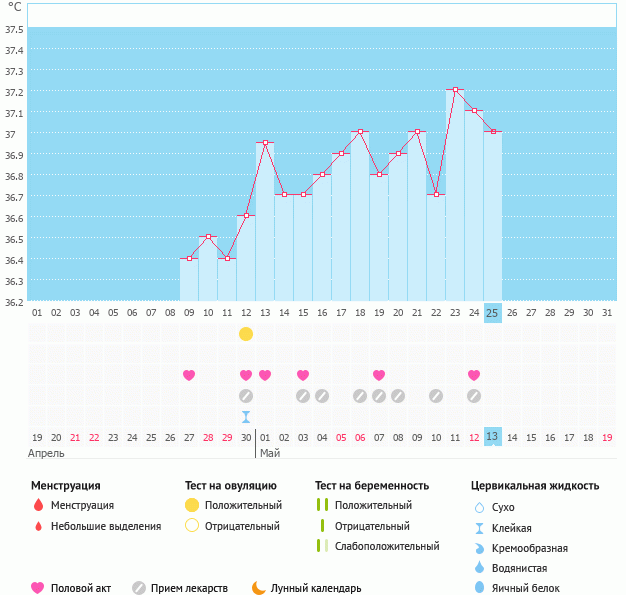Click the Прием лекарств pill icon in legend
This screenshot has width=626, height=595.
139,588
